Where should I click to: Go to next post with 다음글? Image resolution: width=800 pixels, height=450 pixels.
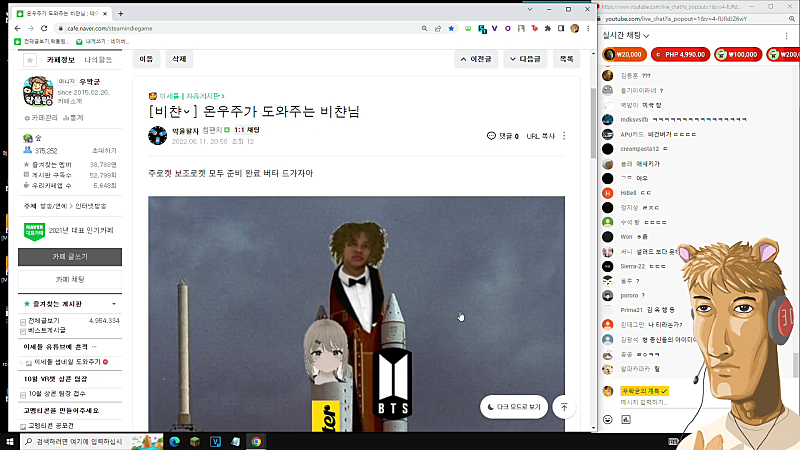[x=525, y=59]
